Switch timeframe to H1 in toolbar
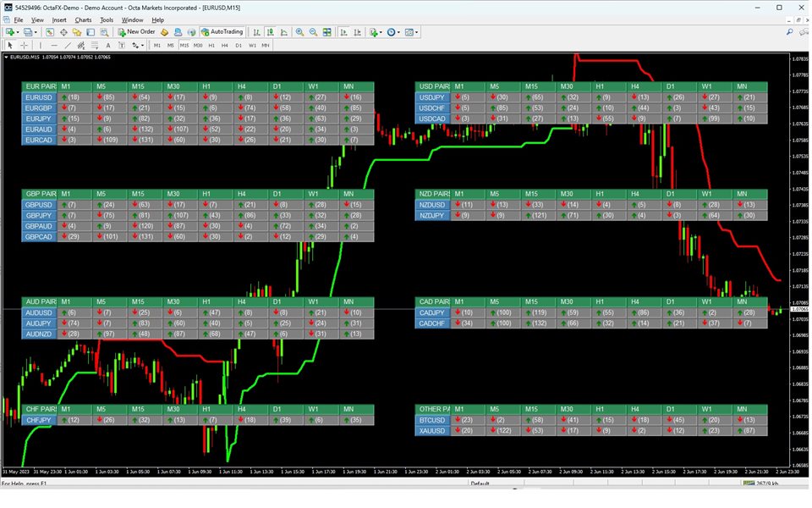The width and height of the screenshot is (812, 508). (x=211, y=45)
